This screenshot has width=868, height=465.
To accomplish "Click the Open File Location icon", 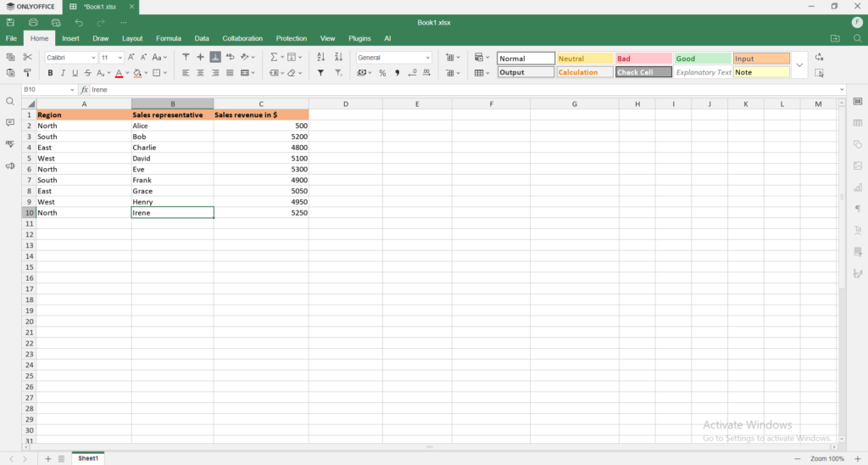I will click(x=835, y=38).
